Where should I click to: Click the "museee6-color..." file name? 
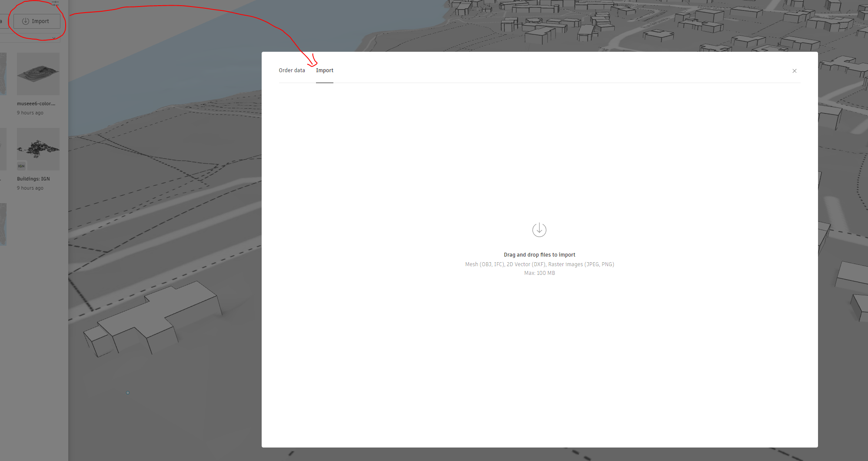[36, 104]
